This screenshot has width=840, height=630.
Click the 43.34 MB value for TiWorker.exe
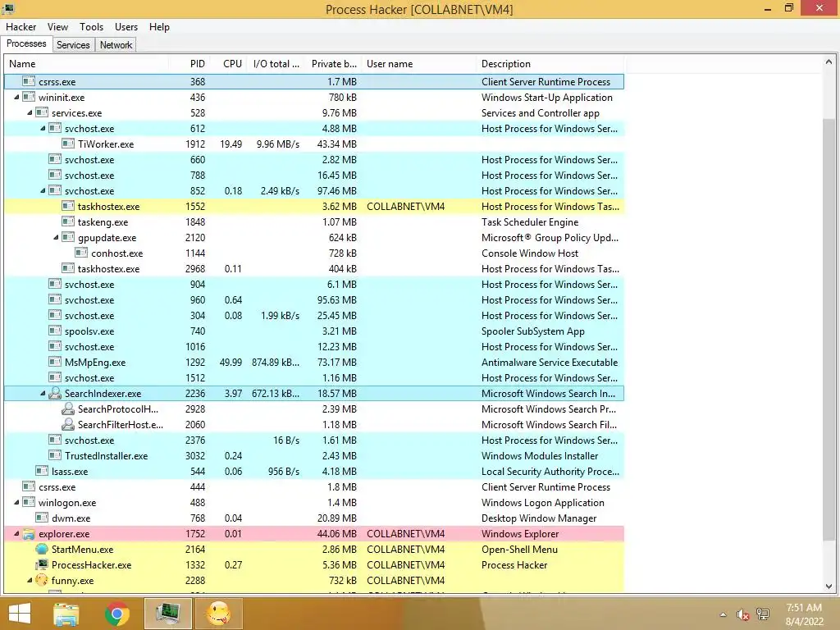coord(336,144)
